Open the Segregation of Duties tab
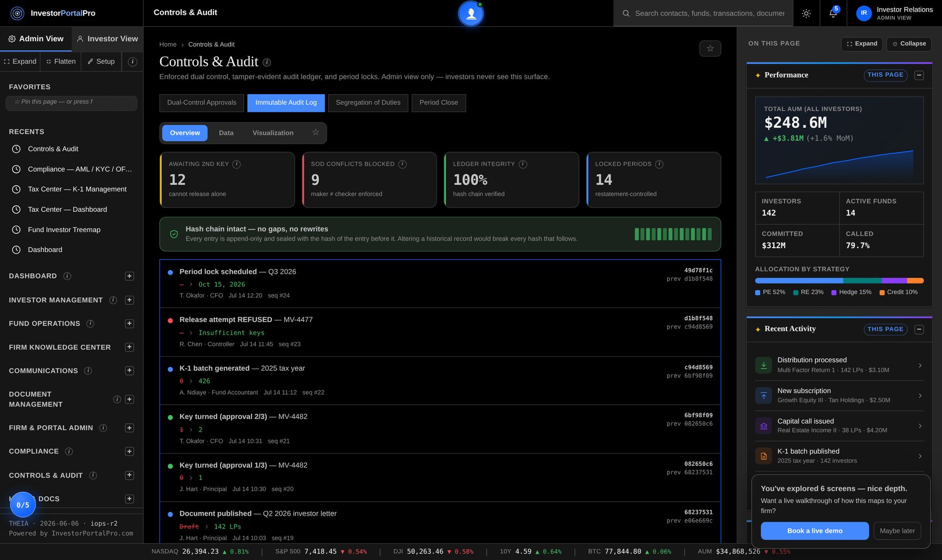 point(368,103)
